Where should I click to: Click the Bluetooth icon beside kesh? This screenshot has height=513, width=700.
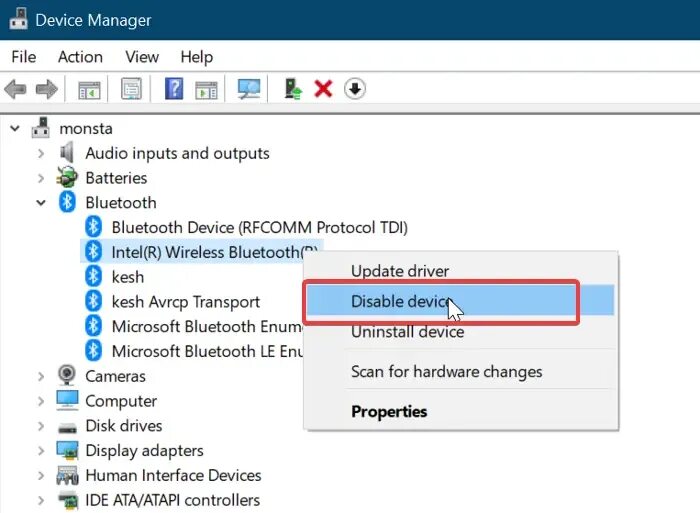[93, 276]
